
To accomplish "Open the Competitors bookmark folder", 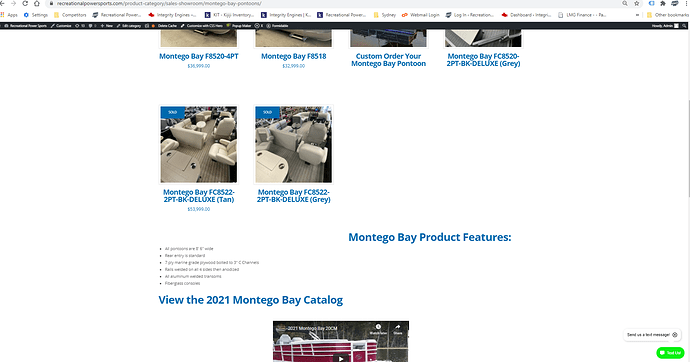I will click(70, 15).
